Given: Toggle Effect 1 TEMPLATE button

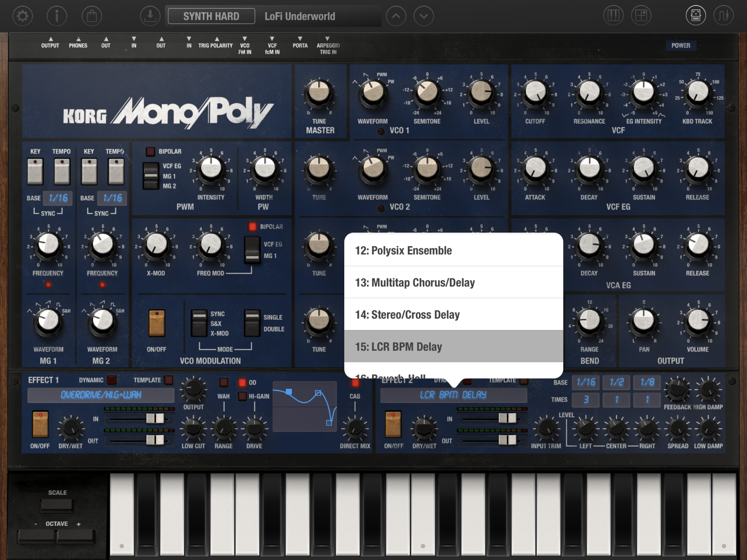Looking at the screenshot, I should tap(169, 380).
